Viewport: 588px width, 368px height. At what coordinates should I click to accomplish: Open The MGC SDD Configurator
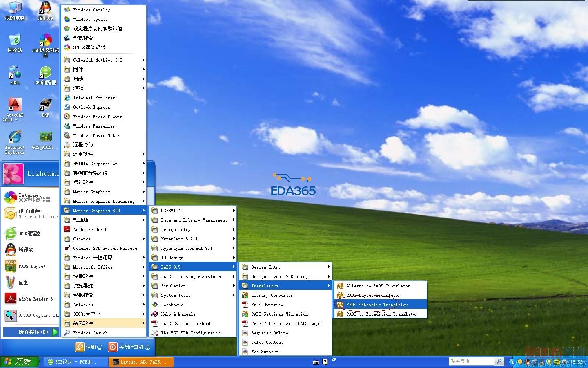point(193,333)
